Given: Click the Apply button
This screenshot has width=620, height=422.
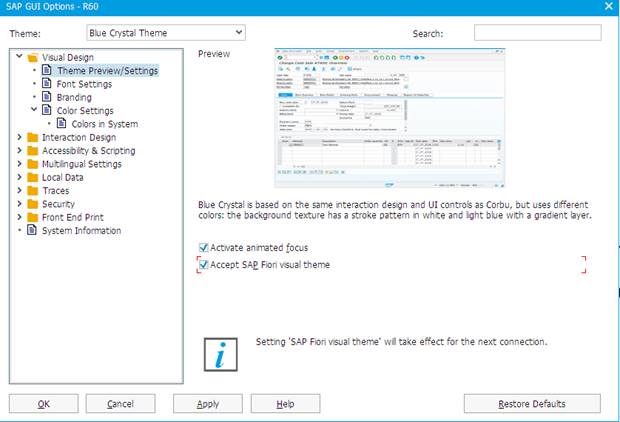Looking at the screenshot, I should 208,404.
